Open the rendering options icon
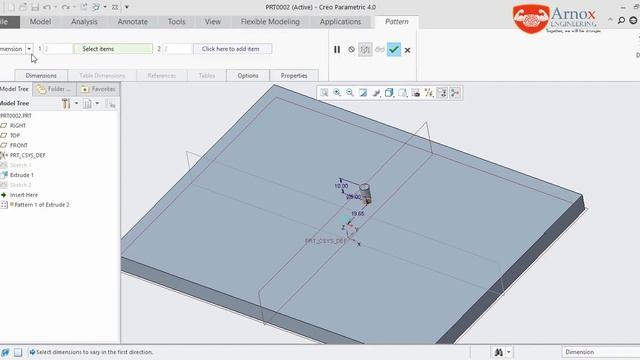The height and width of the screenshot is (360, 640). click(376, 93)
